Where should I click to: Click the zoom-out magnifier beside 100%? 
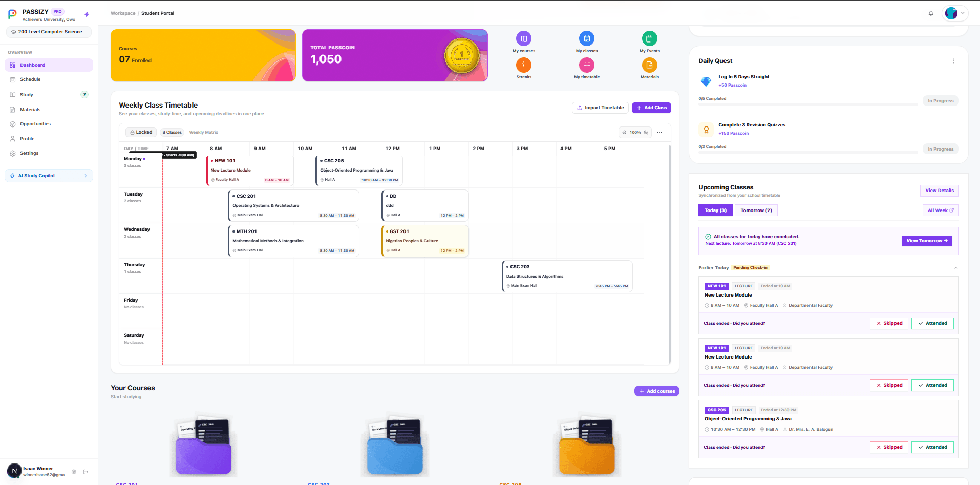[624, 132]
